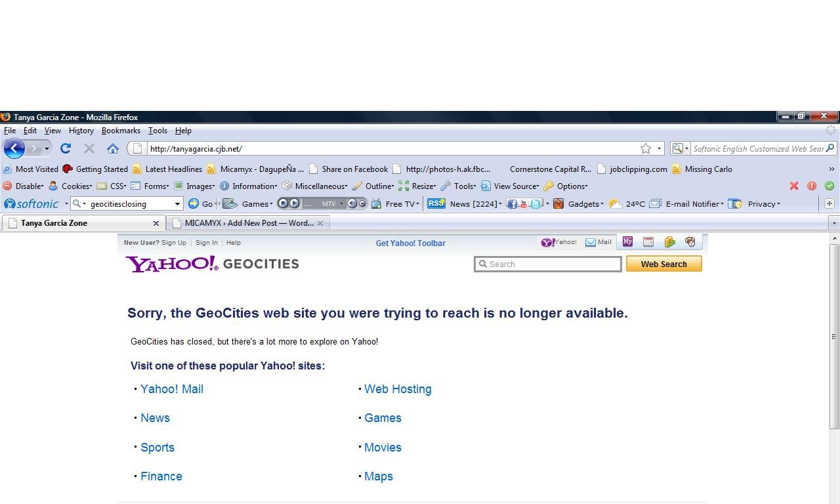Expand the E-mail Notifier dropdown
This screenshot has height=504, width=840.
tap(686, 203)
